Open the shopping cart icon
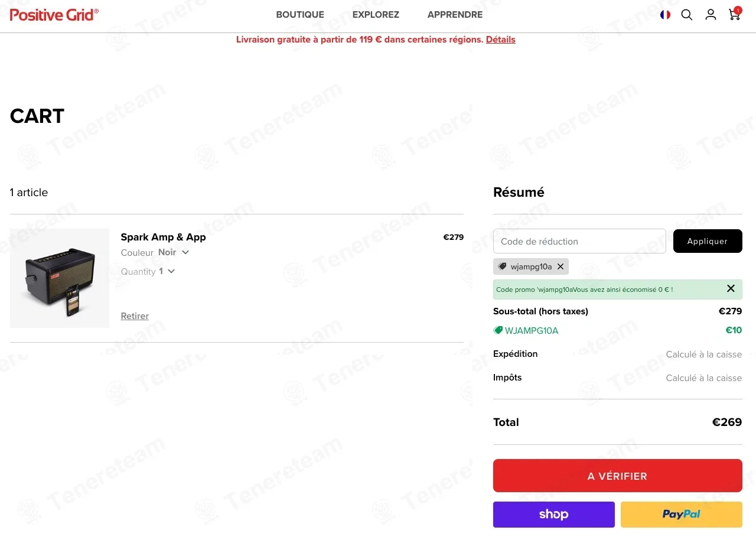 click(735, 15)
